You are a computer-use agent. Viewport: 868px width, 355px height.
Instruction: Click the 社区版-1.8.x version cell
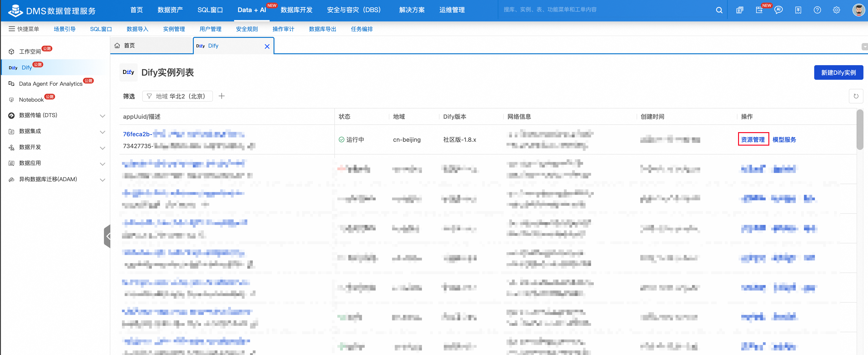pyautogui.click(x=460, y=139)
